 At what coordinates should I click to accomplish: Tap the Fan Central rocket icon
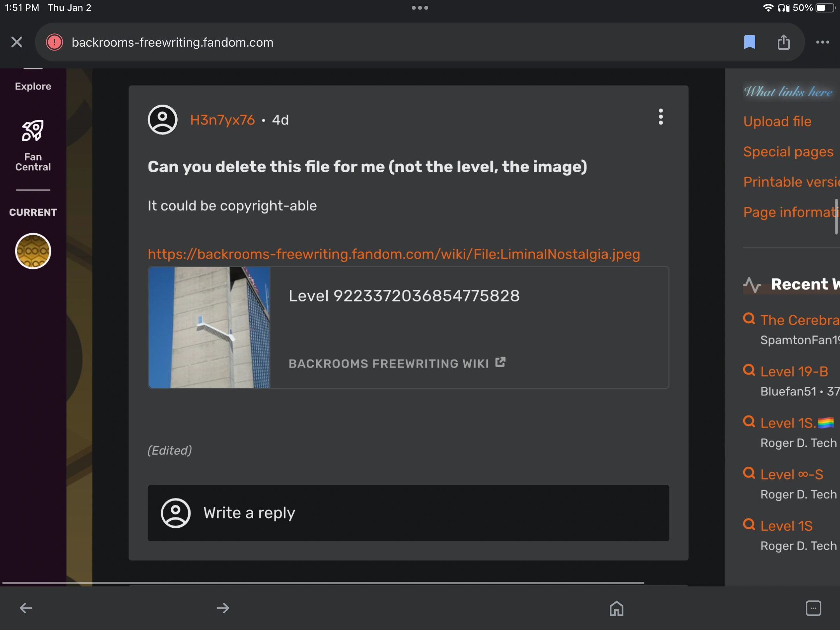coord(33,131)
